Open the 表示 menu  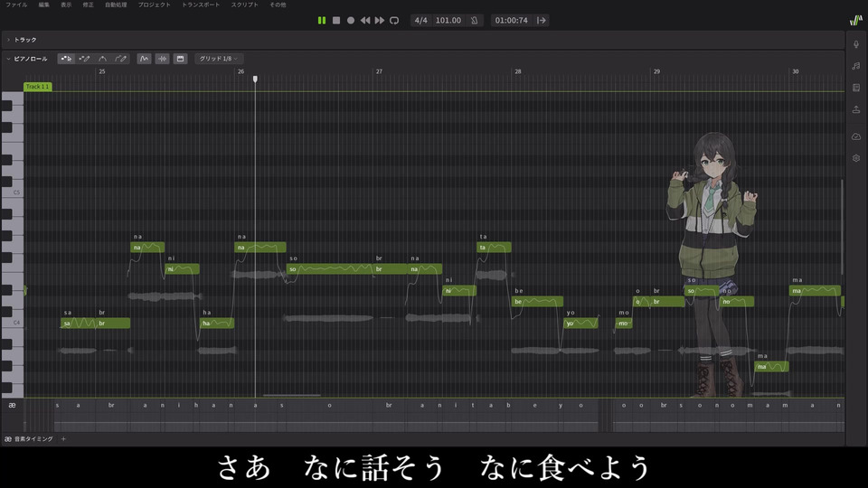pyautogui.click(x=66, y=5)
